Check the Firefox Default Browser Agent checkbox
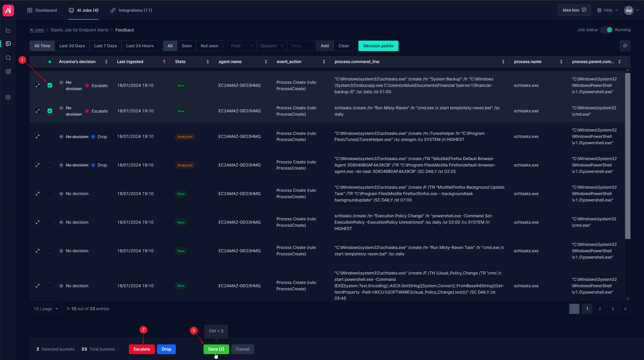Viewport: 644px width, 360px height. point(50,165)
